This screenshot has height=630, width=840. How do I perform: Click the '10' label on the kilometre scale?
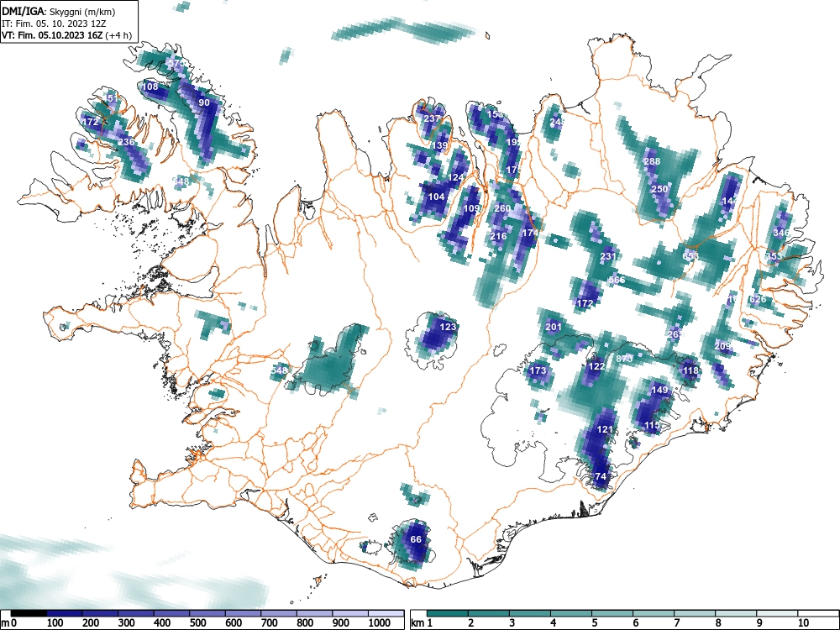pyautogui.click(x=804, y=623)
